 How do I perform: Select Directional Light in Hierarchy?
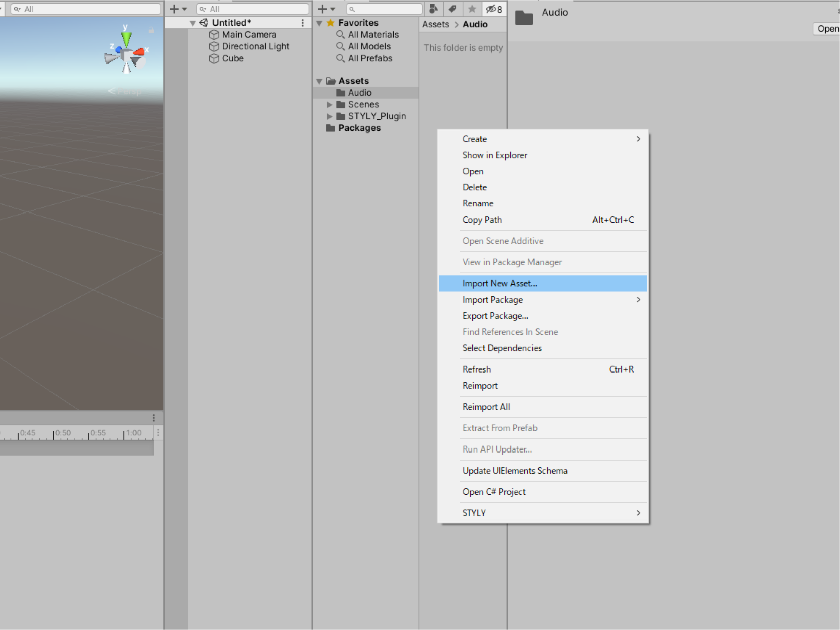pos(255,46)
